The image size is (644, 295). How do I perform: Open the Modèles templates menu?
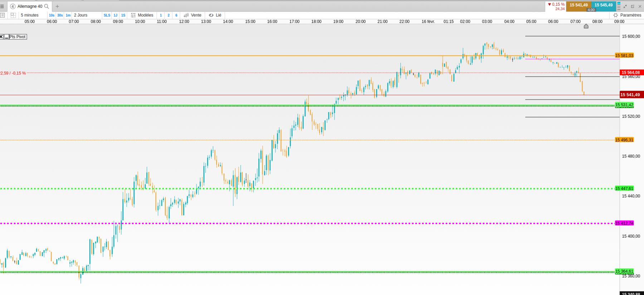tap(142, 15)
